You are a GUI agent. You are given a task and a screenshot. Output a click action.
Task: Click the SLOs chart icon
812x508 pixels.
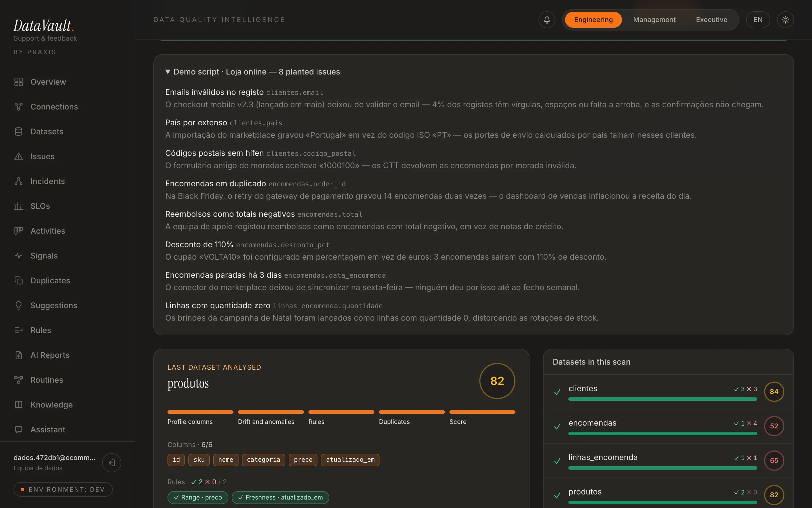(18, 206)
